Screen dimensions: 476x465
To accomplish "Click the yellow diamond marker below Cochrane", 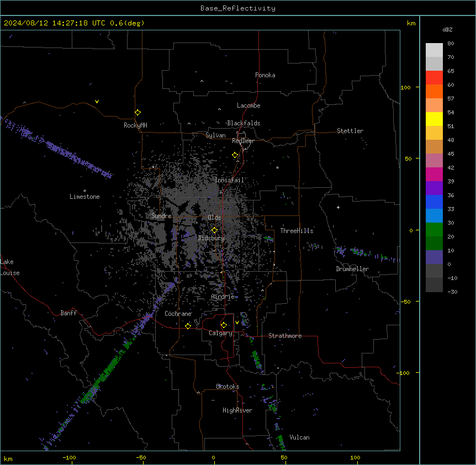I will (x=188, y=326).
